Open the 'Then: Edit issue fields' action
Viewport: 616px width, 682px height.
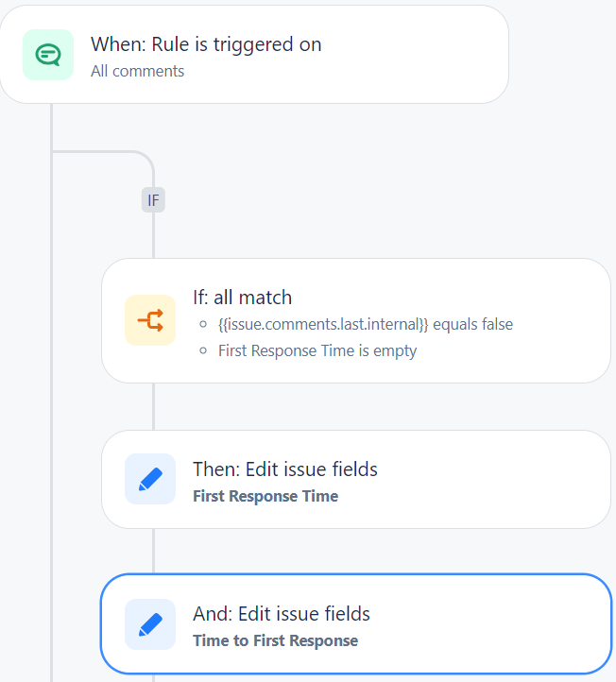pyautogui.click(x=356, y=479)
